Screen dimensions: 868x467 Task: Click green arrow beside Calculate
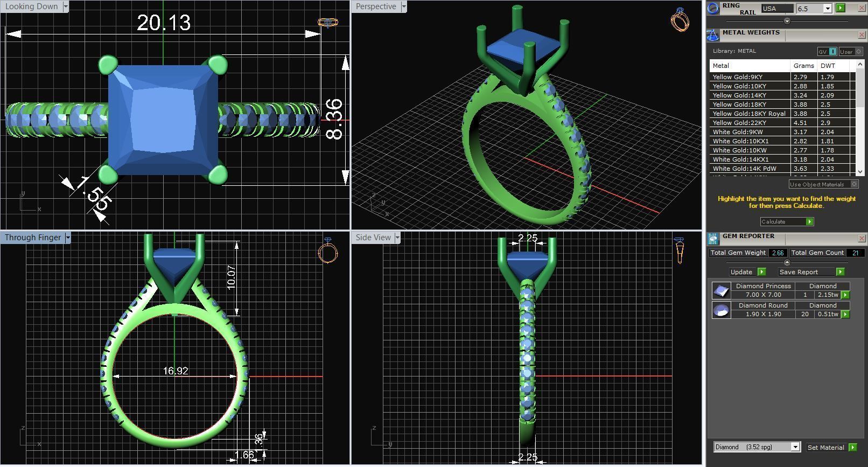[809, 222]
